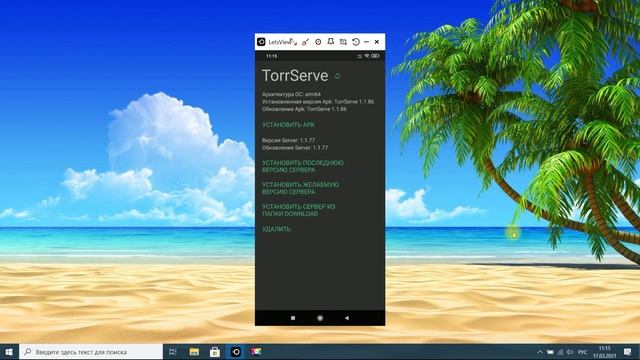
Task: Click the green refresh icon beside TorrServe
Action: tap(338, 76)
